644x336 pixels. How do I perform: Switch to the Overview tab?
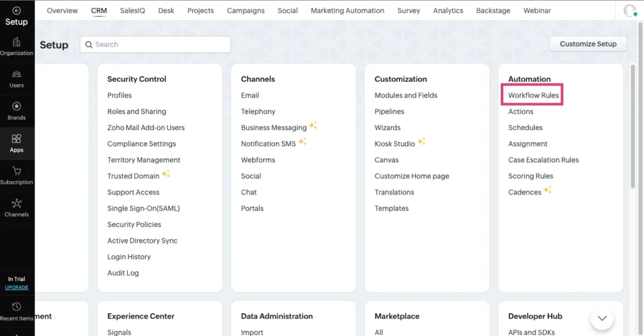(62, 11)
